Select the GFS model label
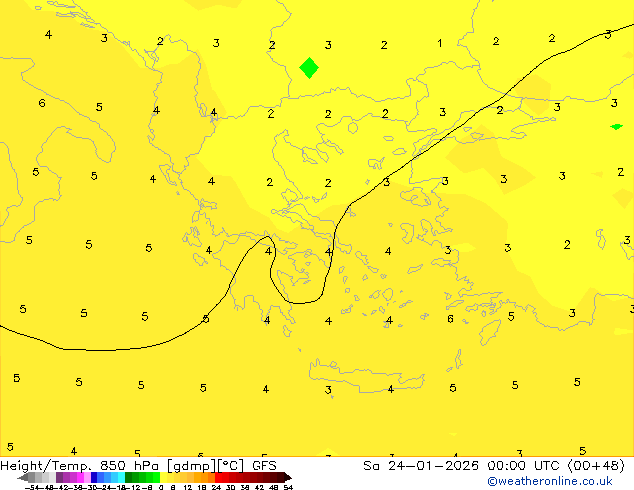 [x=264, y=465]
